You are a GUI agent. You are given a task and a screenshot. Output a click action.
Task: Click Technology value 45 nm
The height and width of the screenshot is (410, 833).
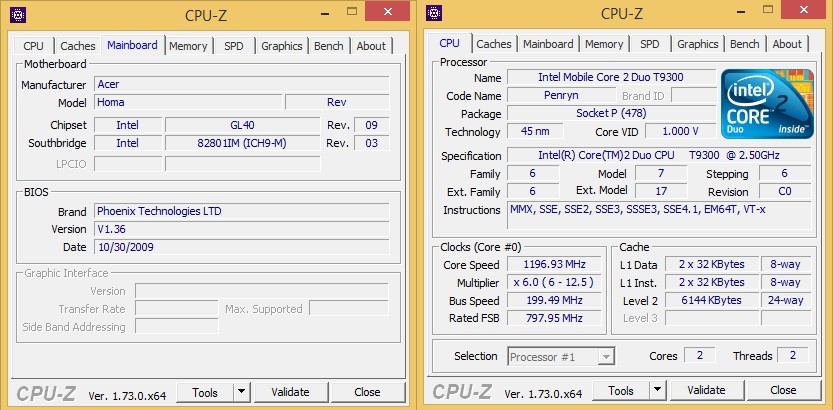535,131
